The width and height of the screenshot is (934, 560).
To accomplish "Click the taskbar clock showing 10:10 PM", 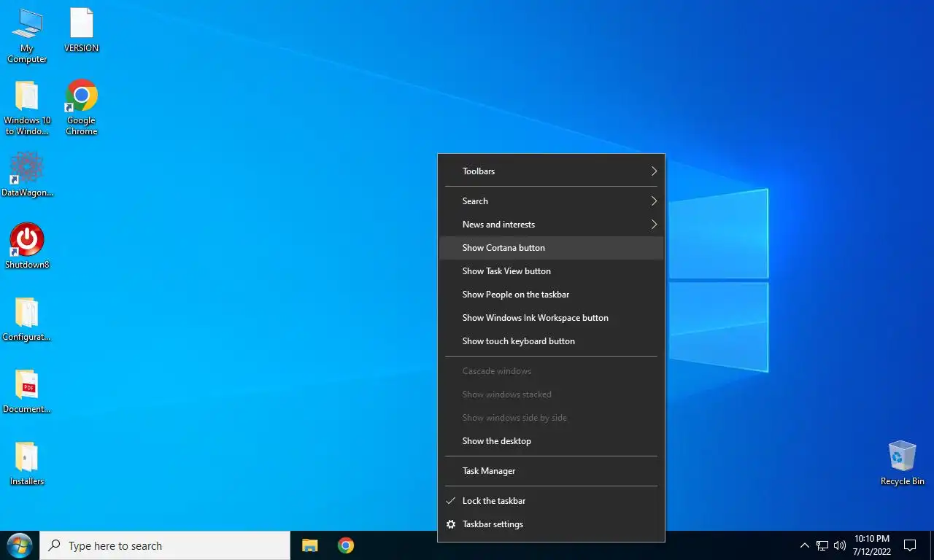I will (871, 545).
